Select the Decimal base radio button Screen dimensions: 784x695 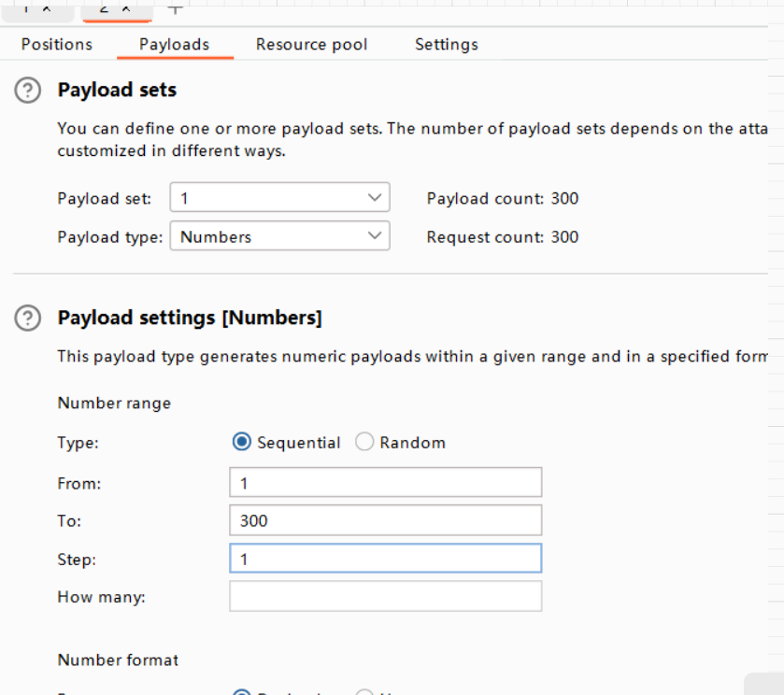[x=242, y=691]
